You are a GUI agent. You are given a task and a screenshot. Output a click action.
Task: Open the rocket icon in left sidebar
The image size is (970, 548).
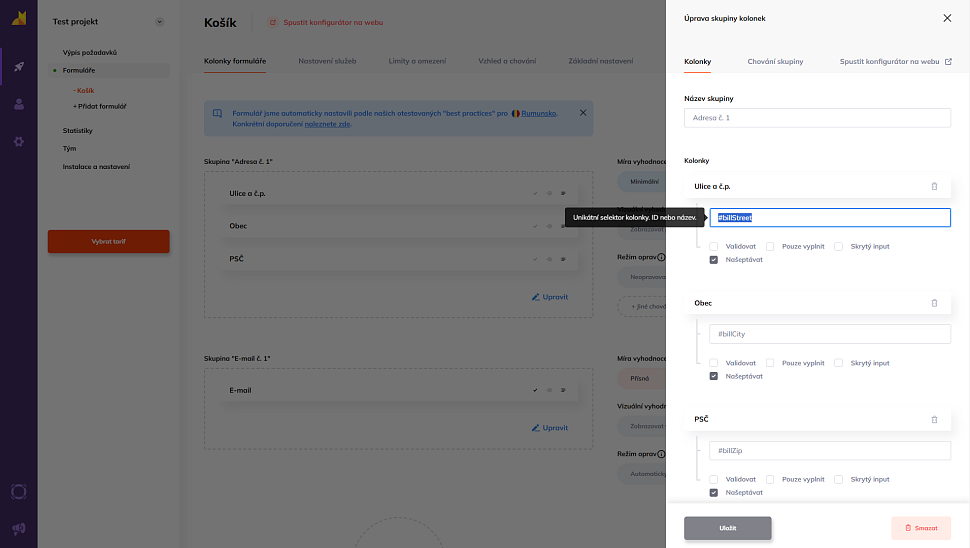pyautogui.click(x=19, y=66)
